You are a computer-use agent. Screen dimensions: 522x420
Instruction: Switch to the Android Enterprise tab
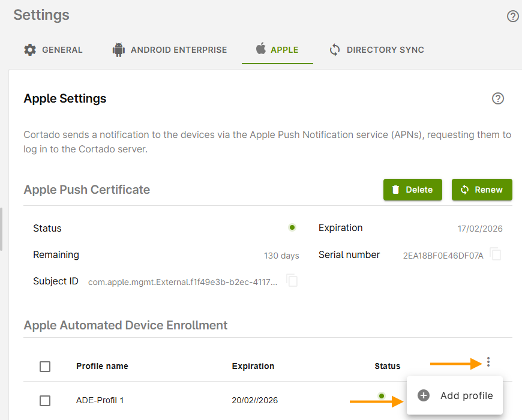pyautogui.click(x=170, y=50)
